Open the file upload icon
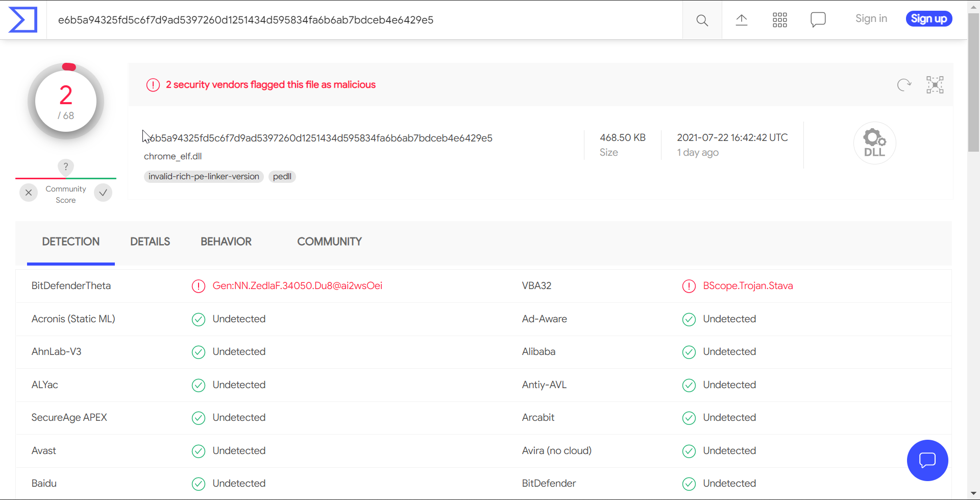Screen dimensions: 980x500 pyautogui.click(x=741, y=20)
